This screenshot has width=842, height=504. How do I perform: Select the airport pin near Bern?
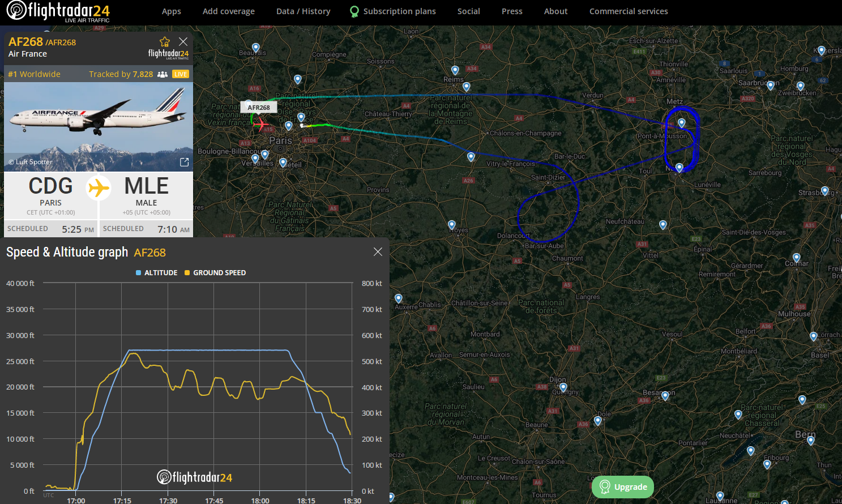tap(811, 441)
